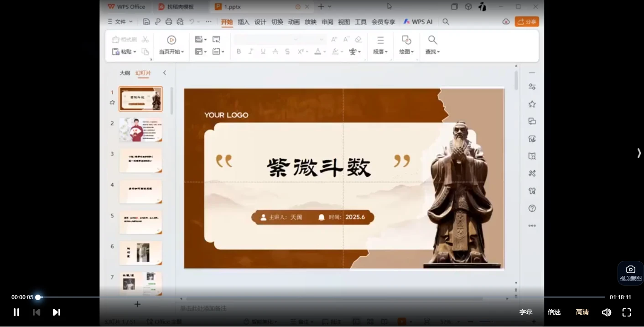Click the help question mark in sidebar

coord(532,208)
